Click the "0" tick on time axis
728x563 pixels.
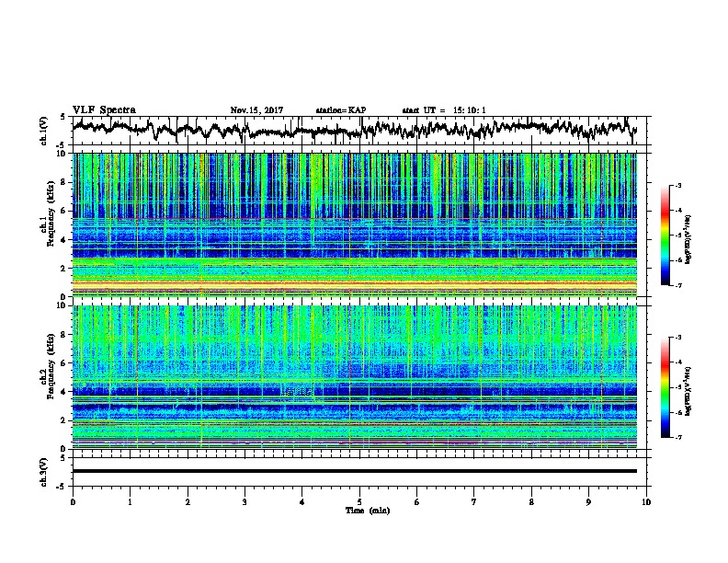point(73,502)
